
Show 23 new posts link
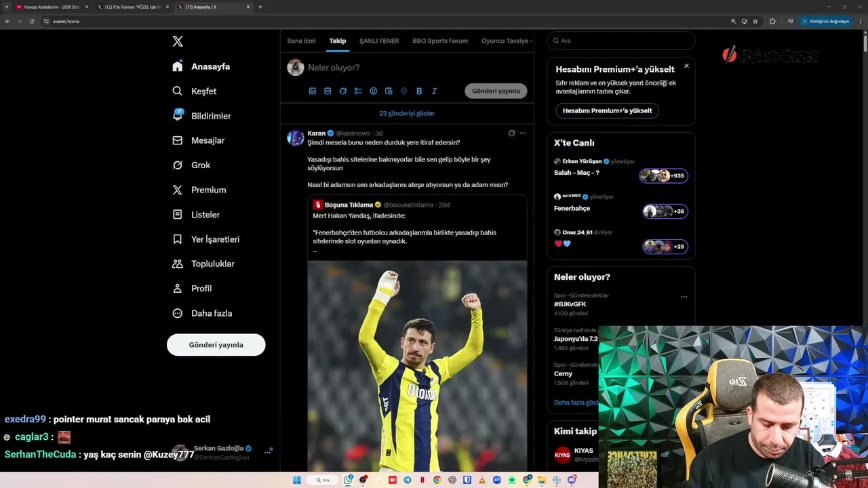(x=407, y=113)
